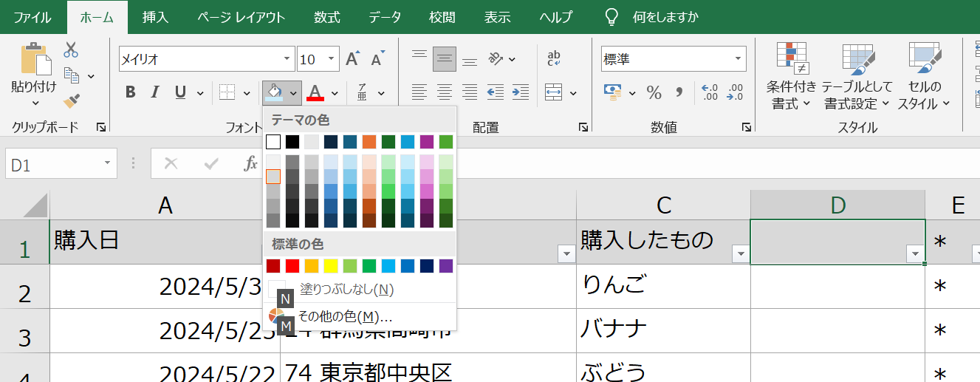Toggle middle vertical alignment button
980x382 pixels.
[x=445, y=58]
